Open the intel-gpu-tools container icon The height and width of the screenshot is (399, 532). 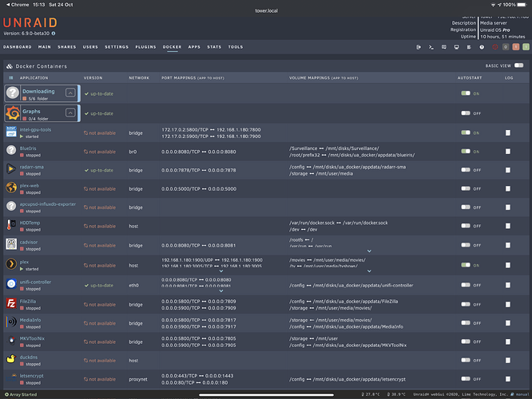tap(11, 131)
